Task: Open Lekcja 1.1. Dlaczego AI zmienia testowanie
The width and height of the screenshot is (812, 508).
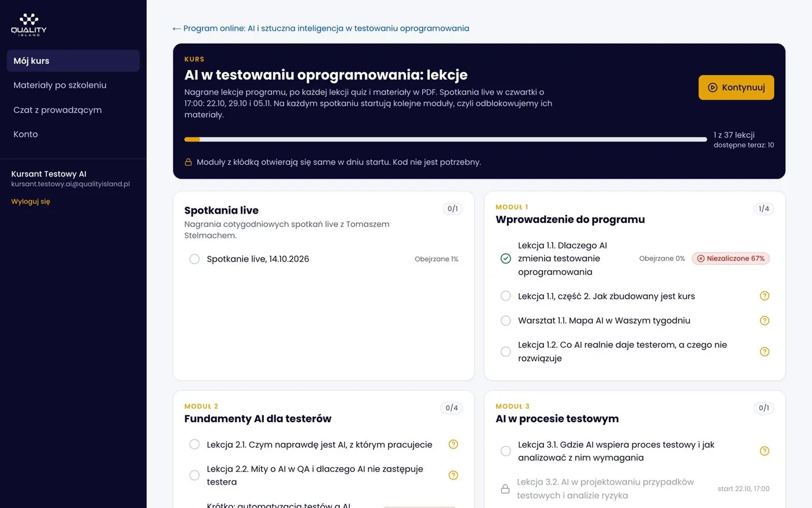Action: pyautogui.click(x=562, y=258)
